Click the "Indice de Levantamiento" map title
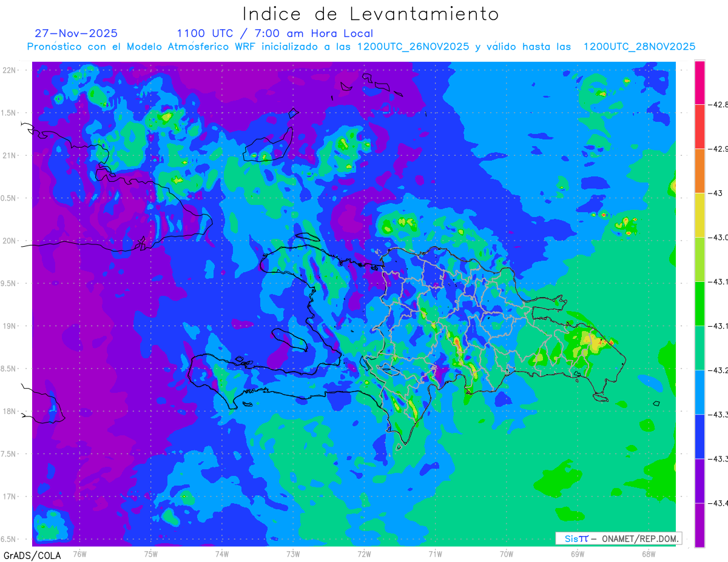The image size is (728, 562). click(x=371, y=14)
